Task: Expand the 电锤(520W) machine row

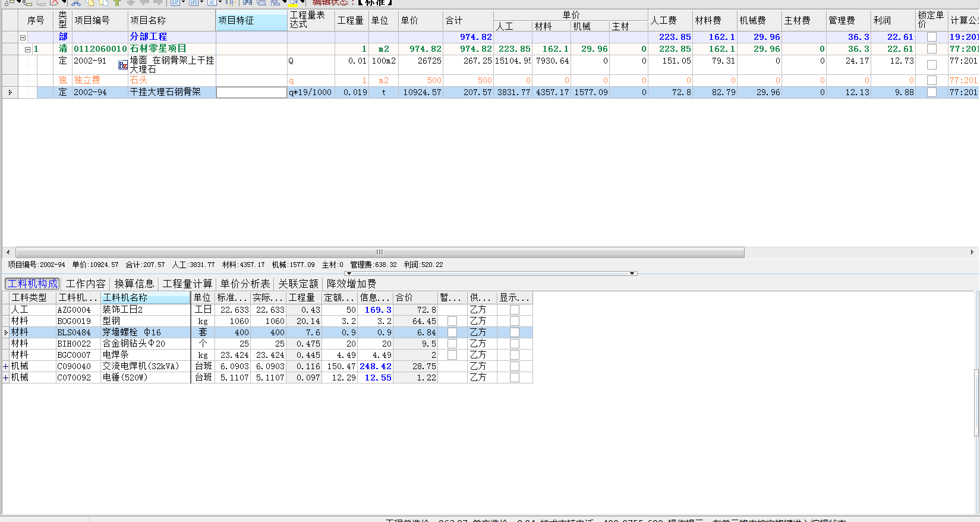Action: coord(6,378)
